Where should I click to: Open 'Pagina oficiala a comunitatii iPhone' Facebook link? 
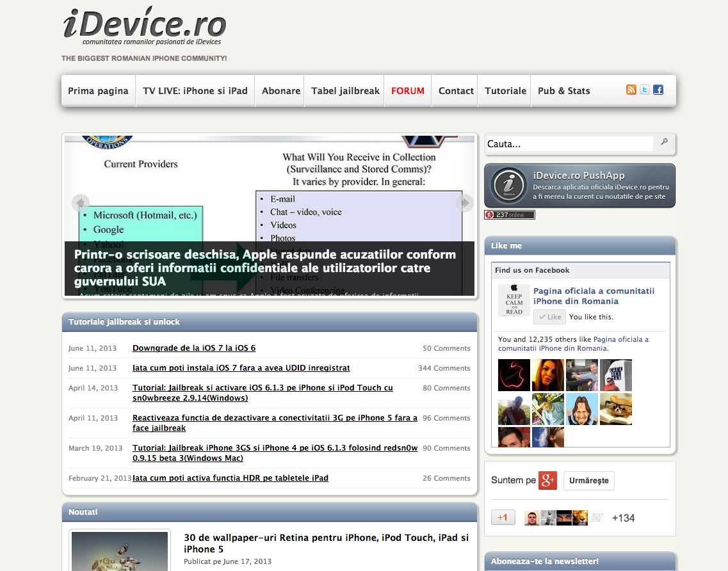pos(594,296)
